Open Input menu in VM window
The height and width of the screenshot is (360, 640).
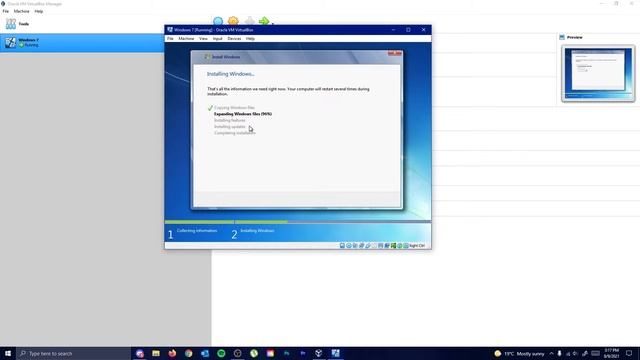tap(218, 38)
